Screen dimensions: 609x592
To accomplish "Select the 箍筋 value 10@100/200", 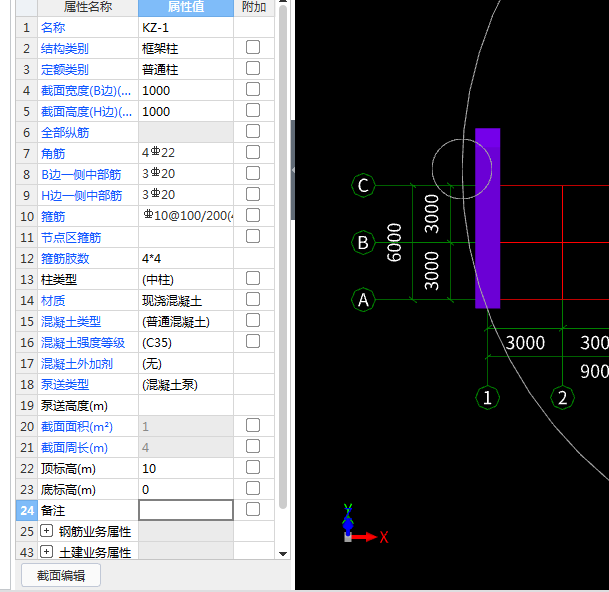I will (x=186, y=216).
